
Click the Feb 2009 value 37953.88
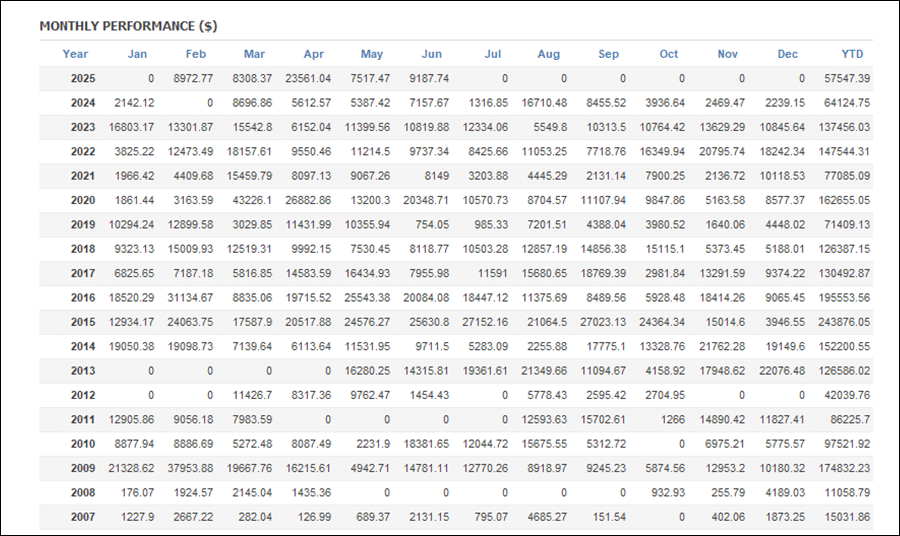click(190, 468)
